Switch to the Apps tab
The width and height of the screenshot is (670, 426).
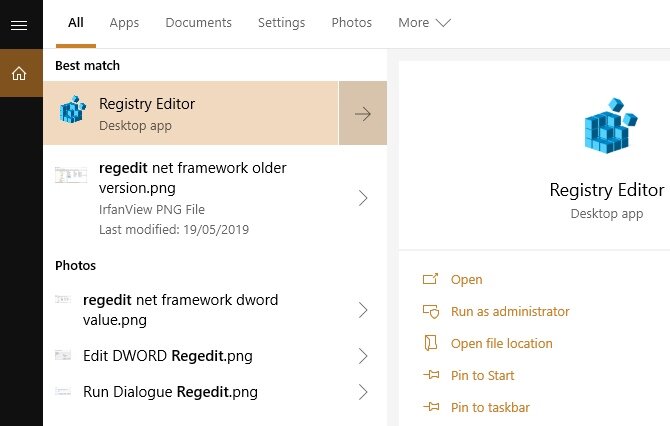(124, 23)
